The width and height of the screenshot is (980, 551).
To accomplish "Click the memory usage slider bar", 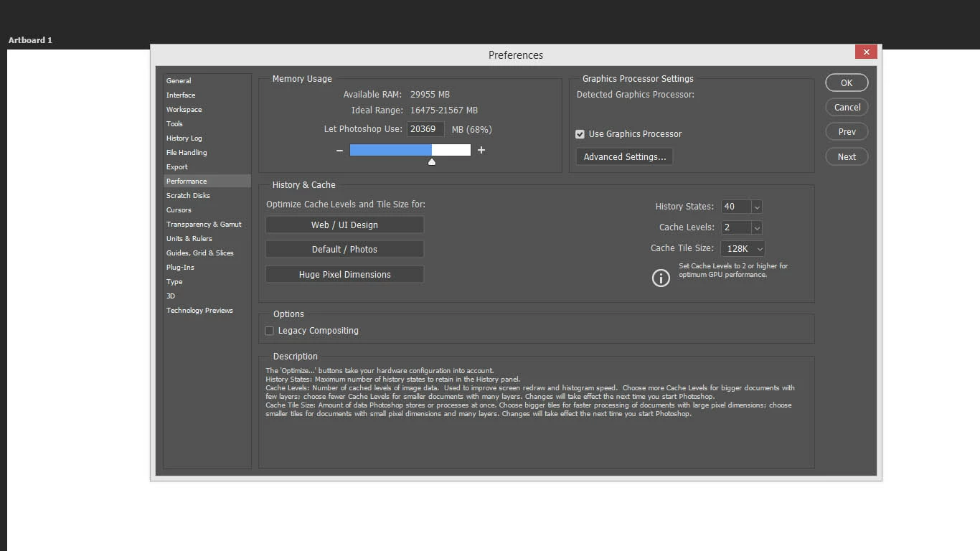I will tap(410, 150).
